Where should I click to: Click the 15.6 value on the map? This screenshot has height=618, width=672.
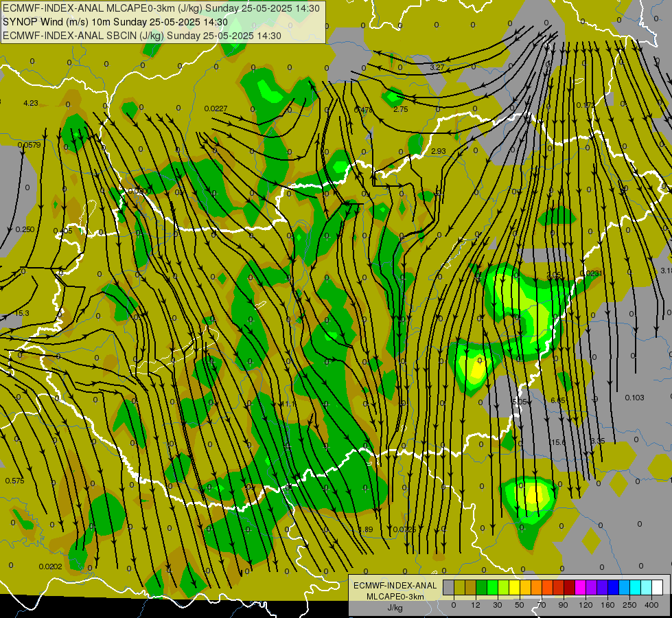[558, 442]
